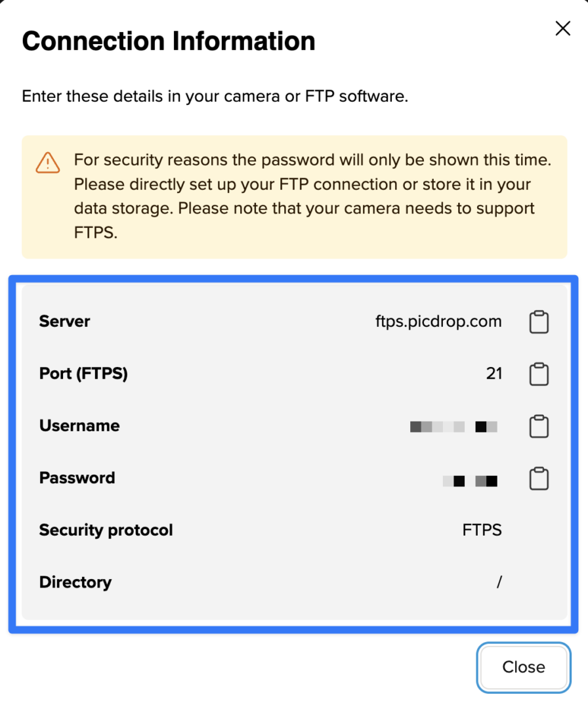Click the blurred username value
588x709 pixels.
tap(453, 427)
